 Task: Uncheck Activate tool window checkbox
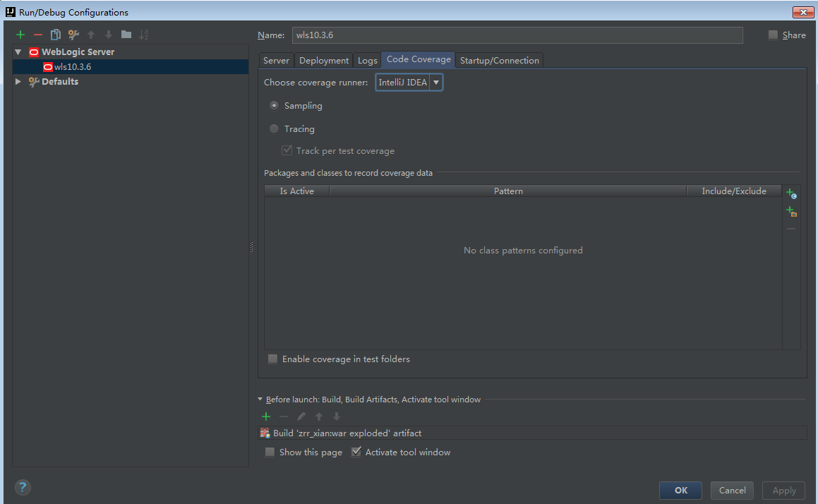coord(356,452)
